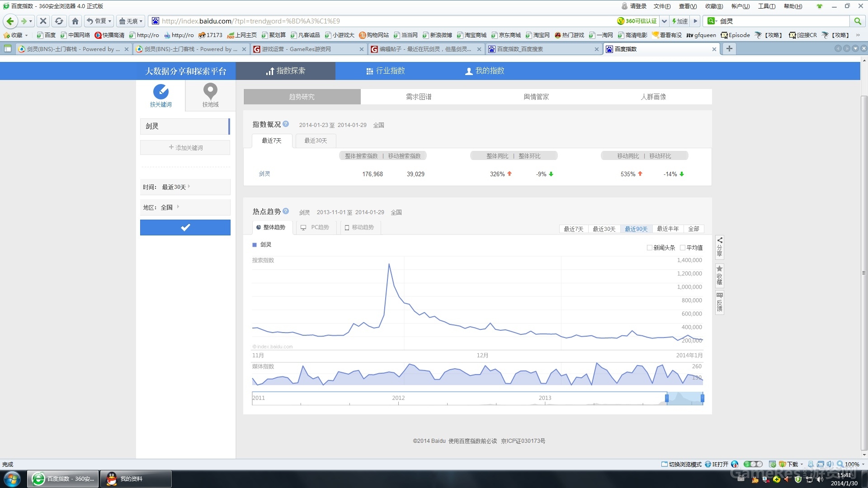Go back with browser back arrow
Image resolution: width=868 pixels, height=488 pixels.
[x=10, y=21]
